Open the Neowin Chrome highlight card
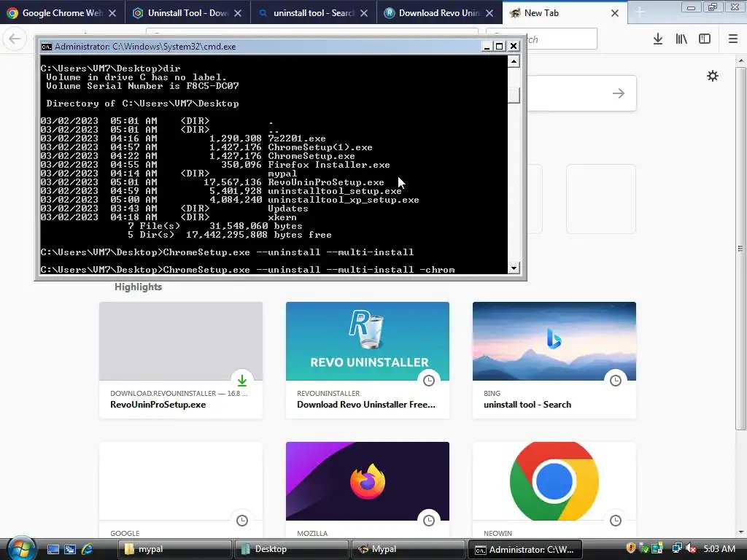This screenshot has width=747, height=560. (x=554, y=491)
